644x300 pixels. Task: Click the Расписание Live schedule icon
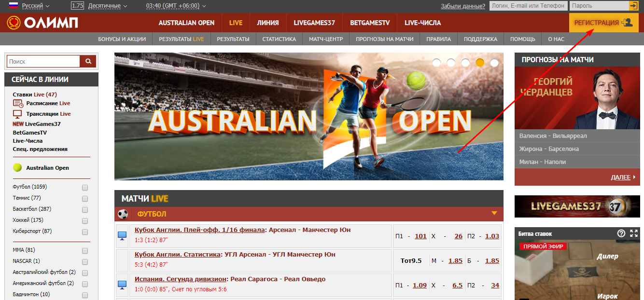point(18,103)
